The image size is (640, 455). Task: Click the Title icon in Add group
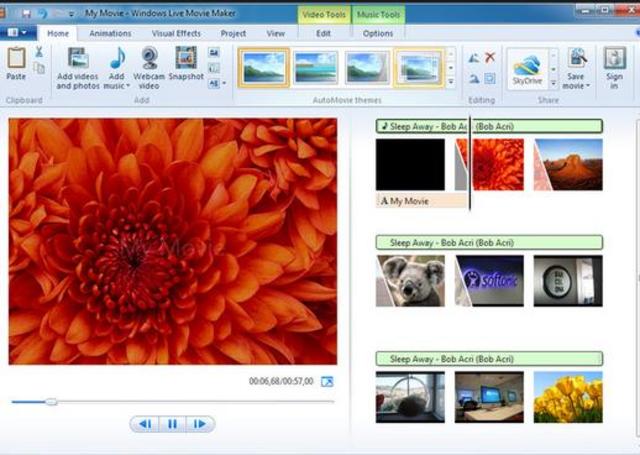pyautogui.click(x=214, y=52)
